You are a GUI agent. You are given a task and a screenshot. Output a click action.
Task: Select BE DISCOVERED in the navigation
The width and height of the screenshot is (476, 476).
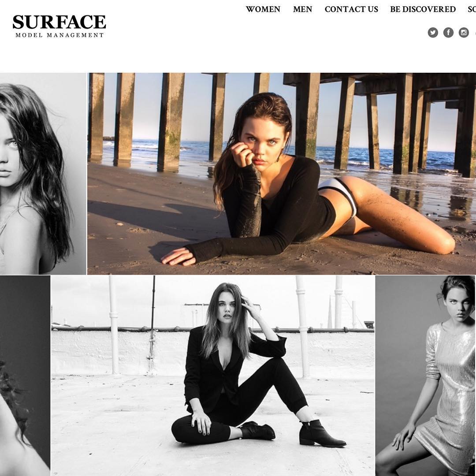click(423, 9)
